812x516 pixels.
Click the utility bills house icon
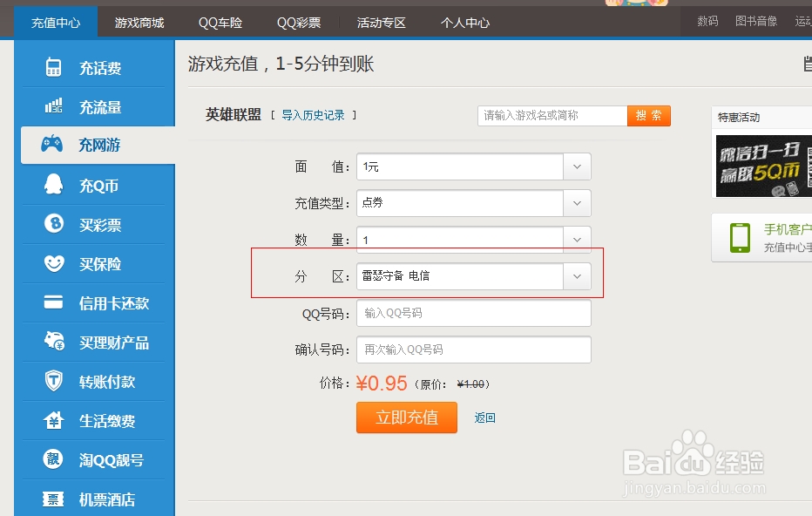tap(53, 420)
